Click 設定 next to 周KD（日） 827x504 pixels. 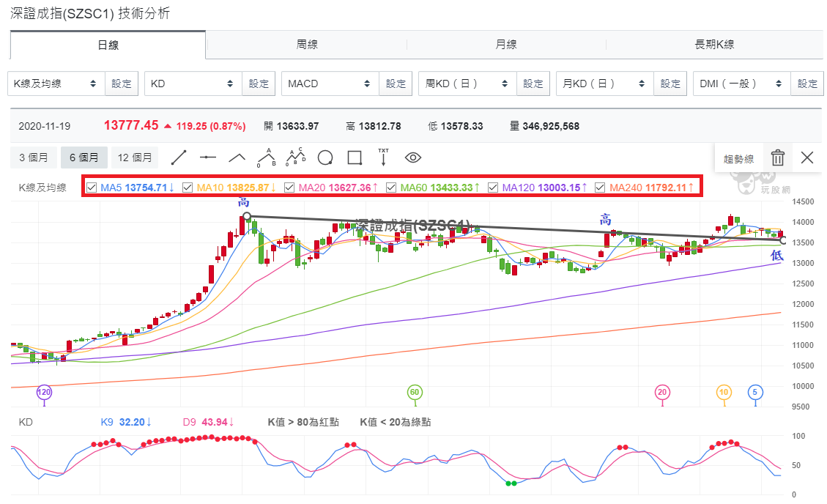(533, 84)
